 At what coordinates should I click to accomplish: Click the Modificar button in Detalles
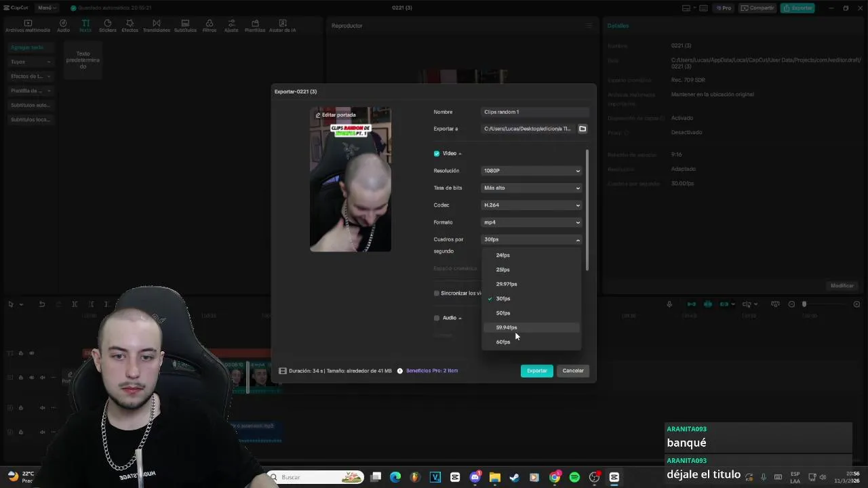pyautogui.click(x=842, y=285)
